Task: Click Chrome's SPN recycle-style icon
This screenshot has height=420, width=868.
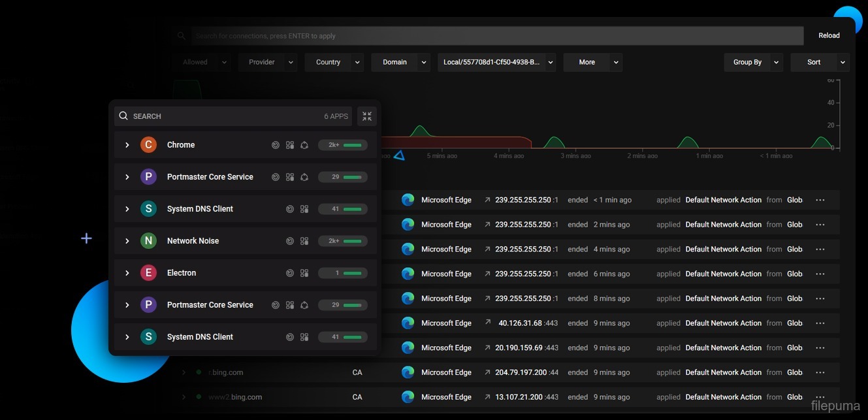Action: coord(304,145)
